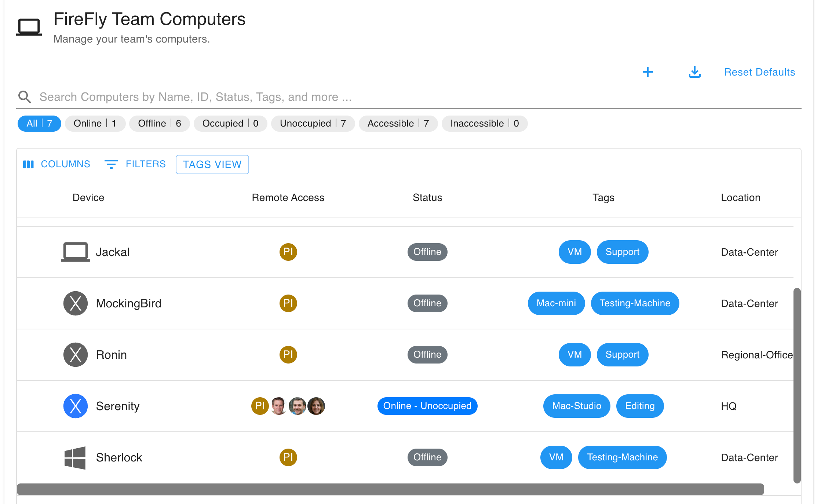This screenshot has width=821, height=504.
Task: Click the Offline status badge for Jackal
Action: tap(427, 252)
